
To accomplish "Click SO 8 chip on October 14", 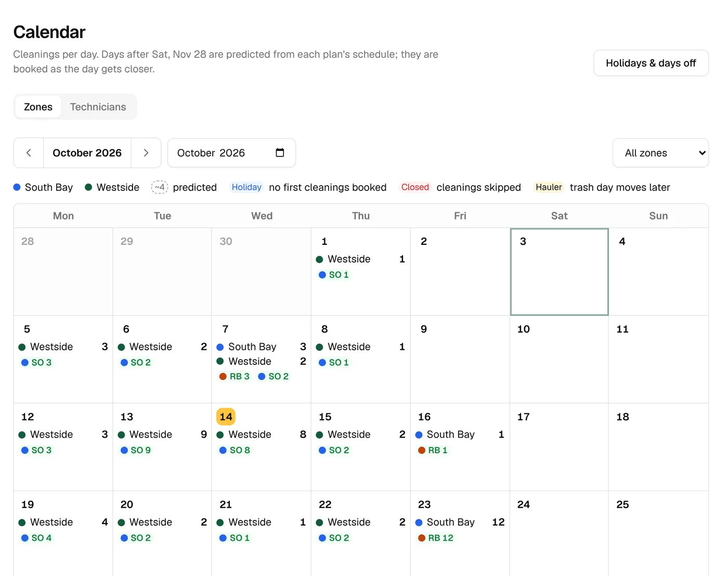I will coord(235,450).
